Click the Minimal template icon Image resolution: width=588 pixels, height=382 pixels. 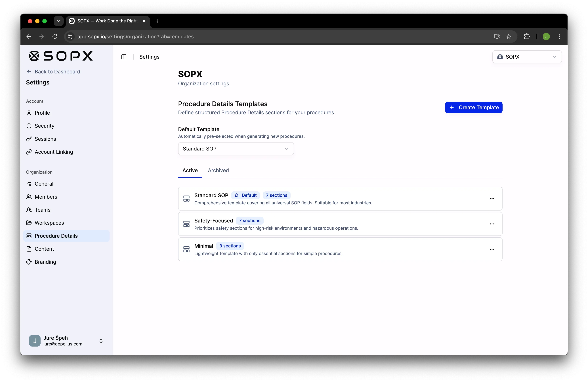point(186,249)
